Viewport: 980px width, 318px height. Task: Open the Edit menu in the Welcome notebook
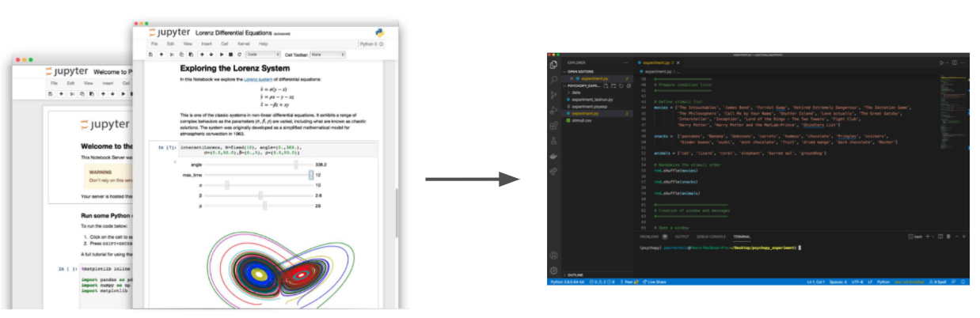70,83
